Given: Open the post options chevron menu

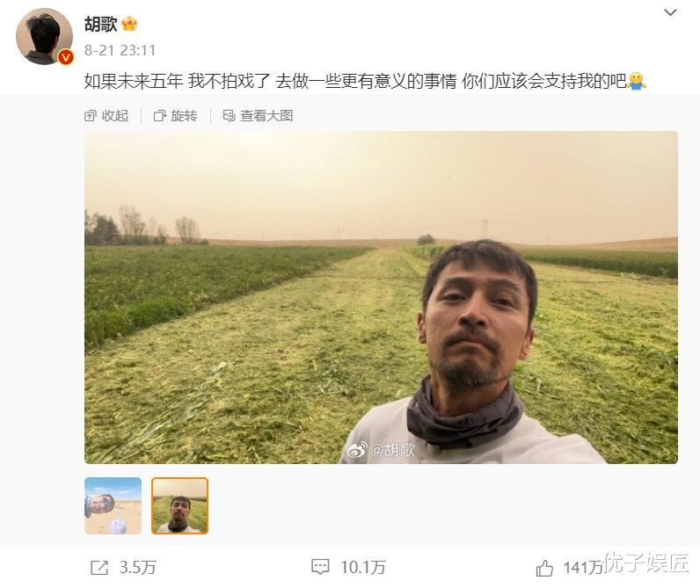Looking at the screenshot, I should (670, 12).
